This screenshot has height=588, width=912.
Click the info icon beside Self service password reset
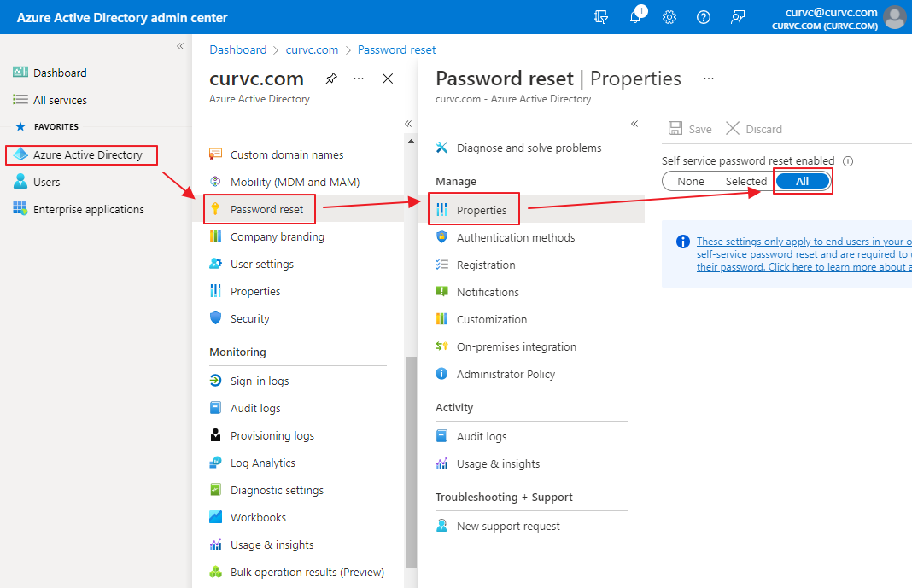[x=848, y=161]
